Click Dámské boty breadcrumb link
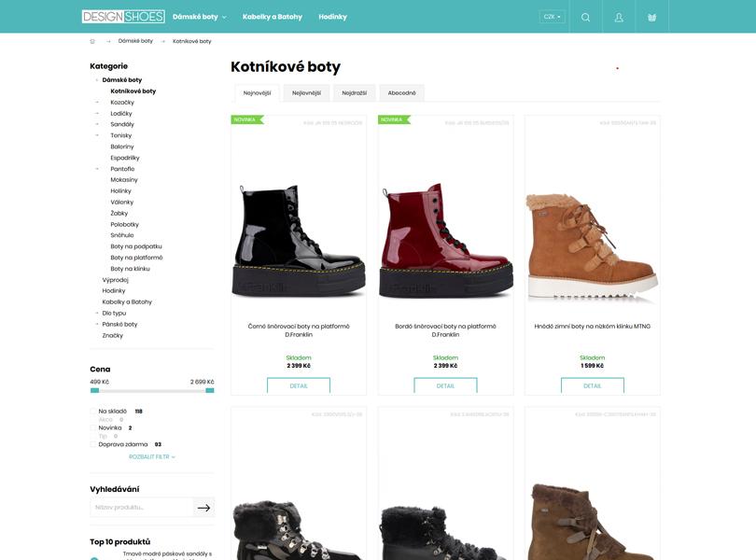 (135, 41)
